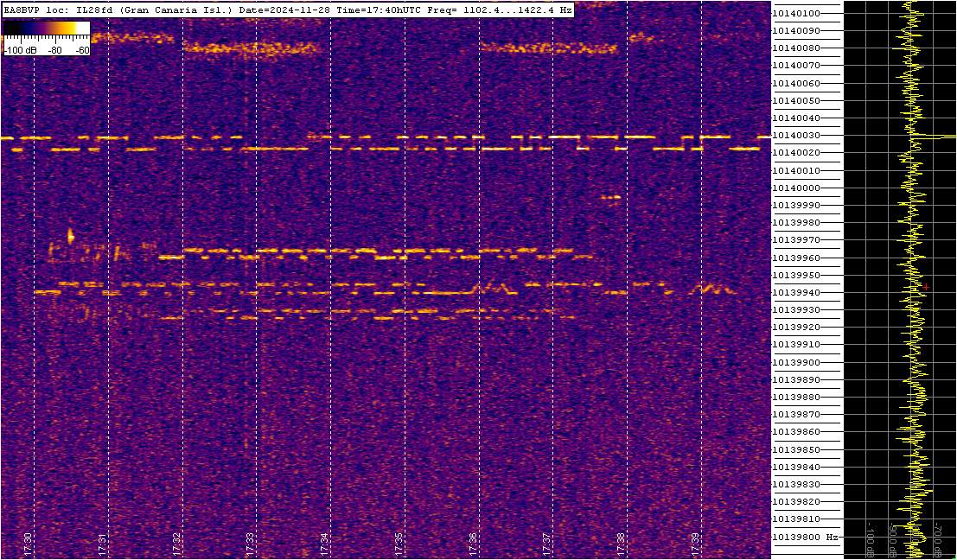Click the 10139850 frequency label
Viewport: 957px width, 560px height.
(x=796, y=449)
